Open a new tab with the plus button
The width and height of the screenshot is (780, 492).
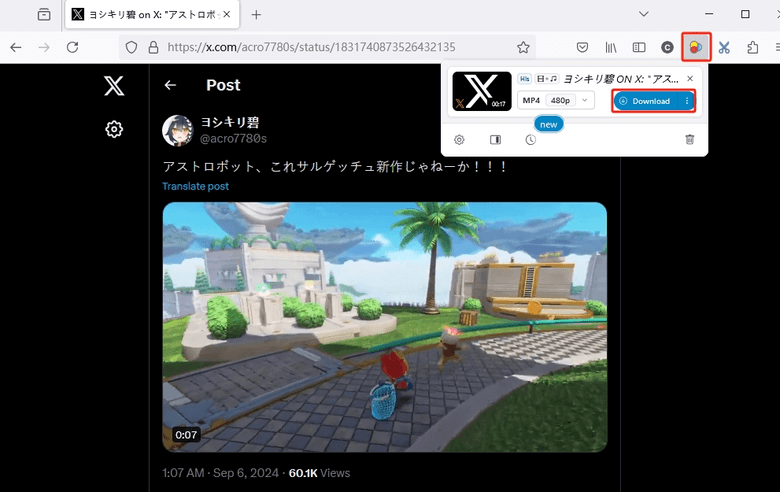coord(256,15)
